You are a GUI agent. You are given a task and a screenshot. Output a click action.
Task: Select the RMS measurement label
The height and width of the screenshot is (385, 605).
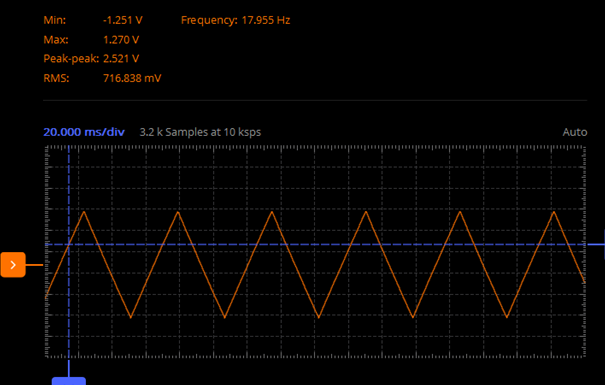pyautogui.click(x=56, y=78)
